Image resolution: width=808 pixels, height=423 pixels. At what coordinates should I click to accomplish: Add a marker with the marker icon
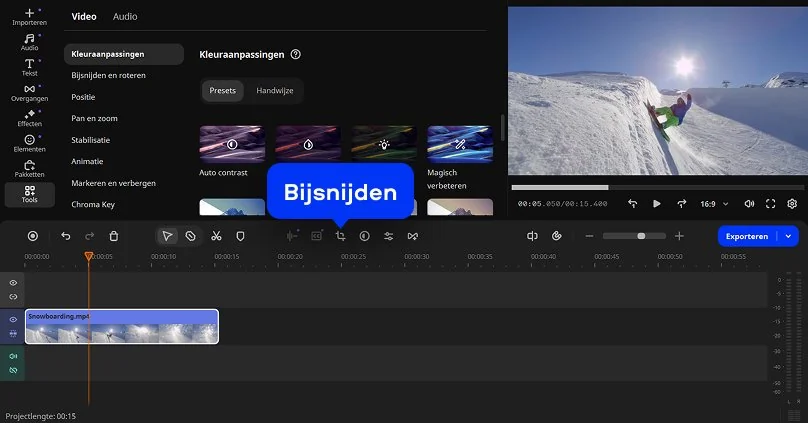tap(240, 236)
